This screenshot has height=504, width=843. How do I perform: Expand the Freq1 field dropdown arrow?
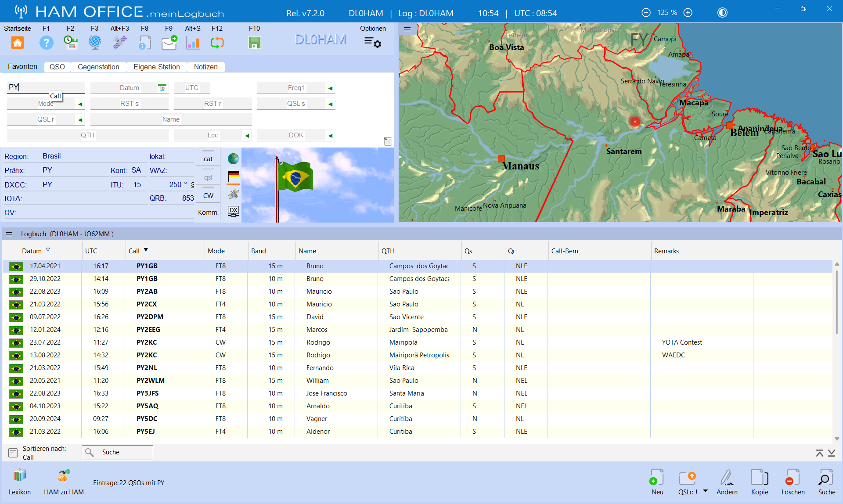[x=330, y=88]
